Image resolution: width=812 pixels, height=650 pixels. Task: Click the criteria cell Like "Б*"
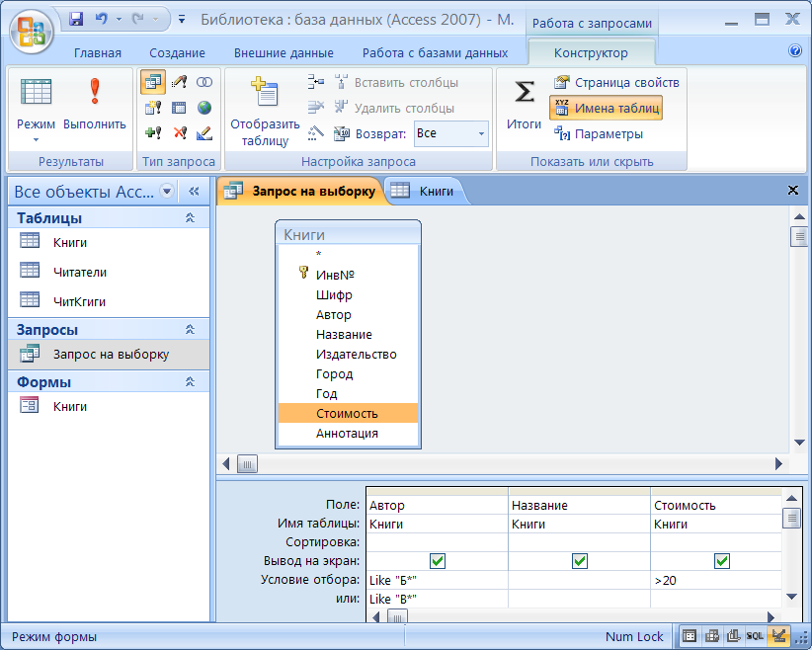coord(438,581)
